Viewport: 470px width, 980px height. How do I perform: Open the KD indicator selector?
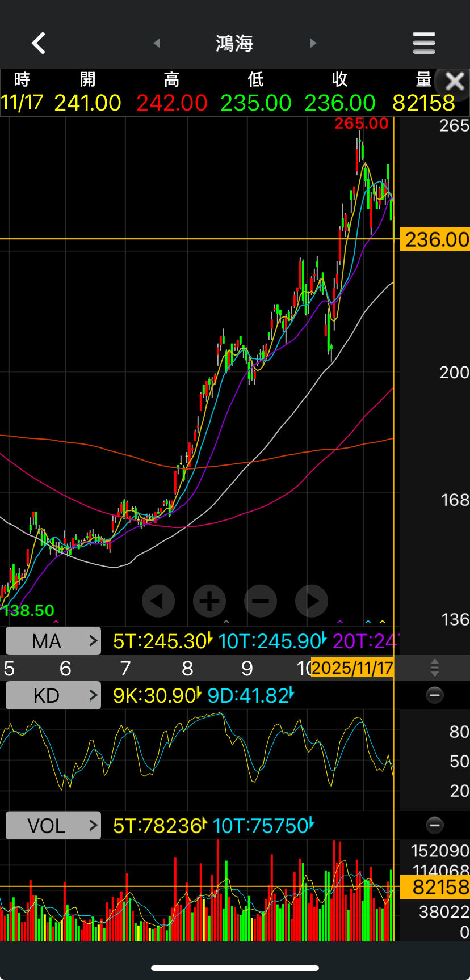53,695
